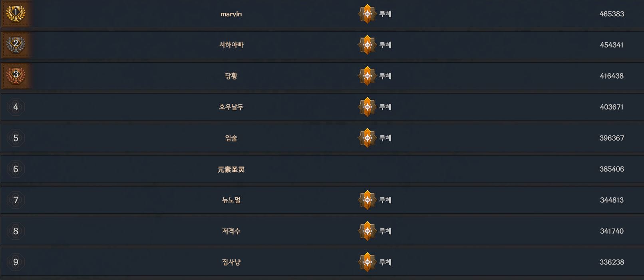644x280 pixels.
Task: Click the rank 4 number badge
Action: tap(16, 107)
